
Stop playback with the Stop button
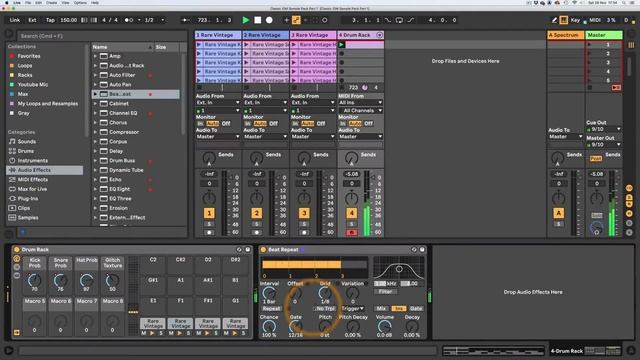click(x=258, y=20)
